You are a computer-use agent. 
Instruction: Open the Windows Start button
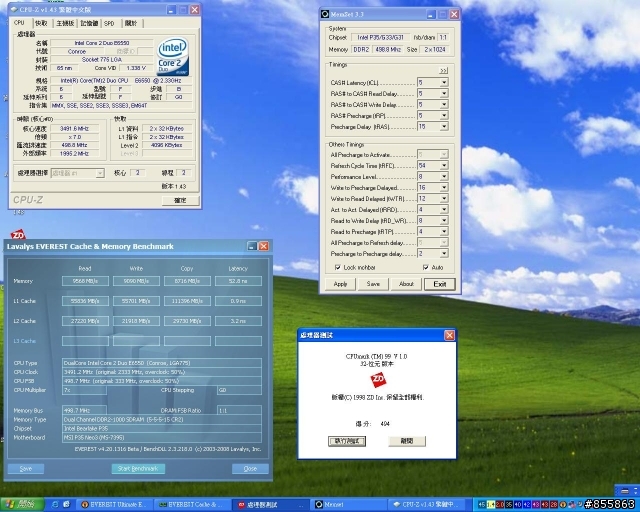(x=22, y=505)
